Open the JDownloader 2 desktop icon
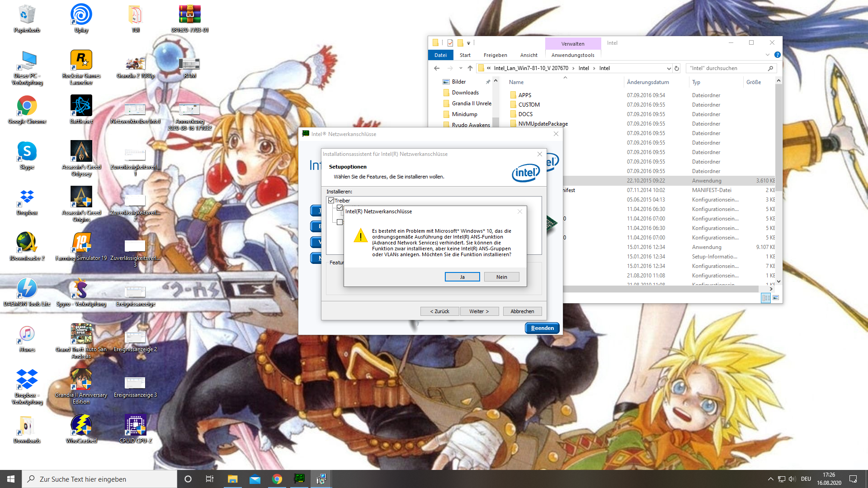868x488 pixels. (27, 247)
